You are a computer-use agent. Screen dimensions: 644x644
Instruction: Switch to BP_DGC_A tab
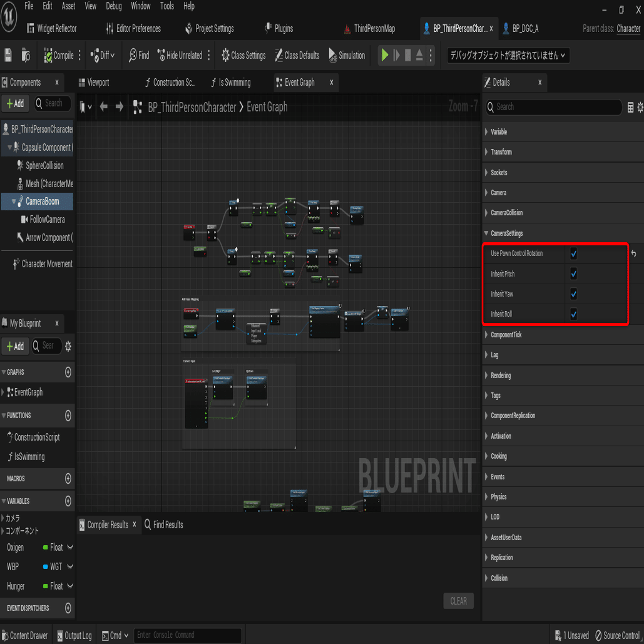click(521, 28)
